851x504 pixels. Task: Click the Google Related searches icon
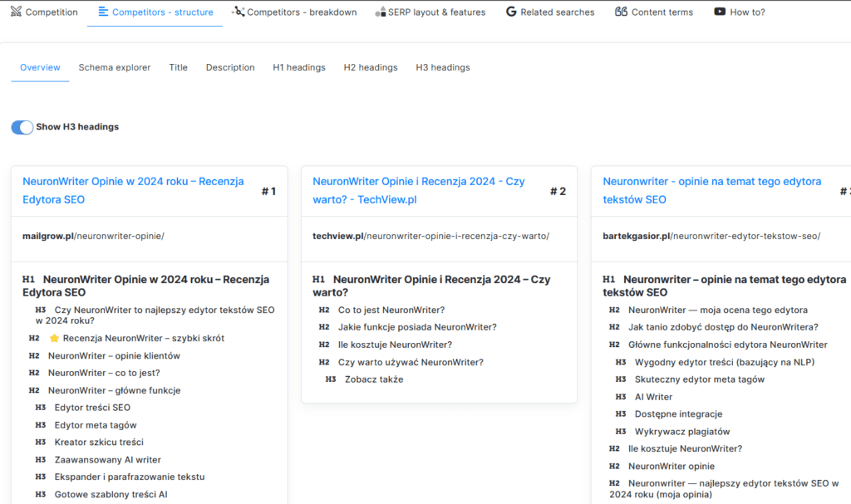click(x=511, y=12)
